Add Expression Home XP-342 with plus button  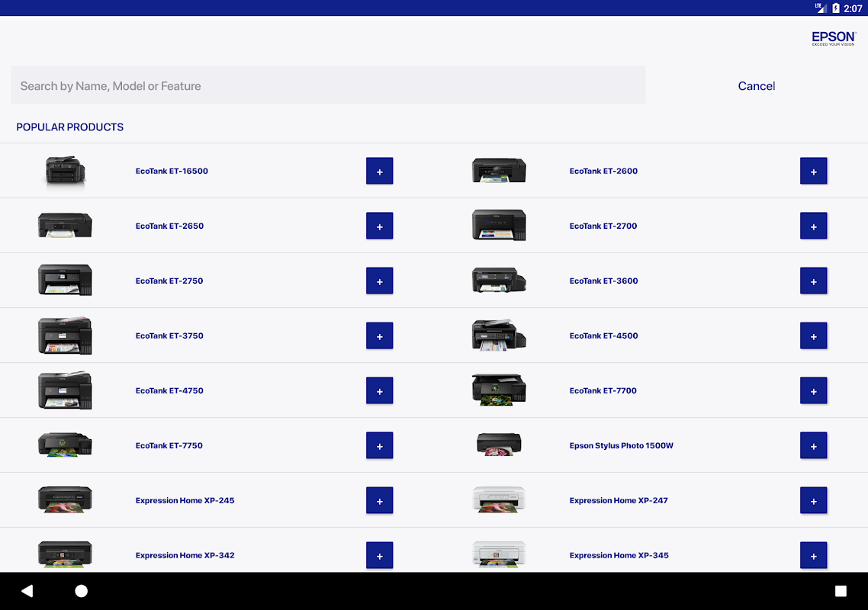pyautogui.click(x=379, y=555)
